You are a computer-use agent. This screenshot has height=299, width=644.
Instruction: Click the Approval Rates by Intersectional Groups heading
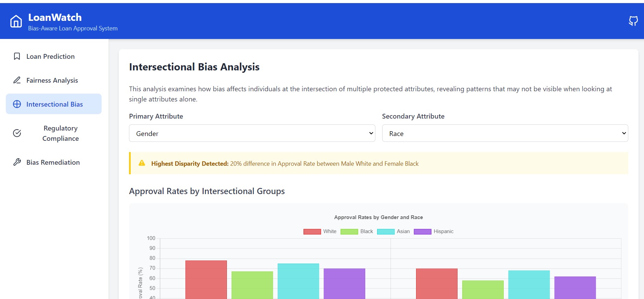207,191
